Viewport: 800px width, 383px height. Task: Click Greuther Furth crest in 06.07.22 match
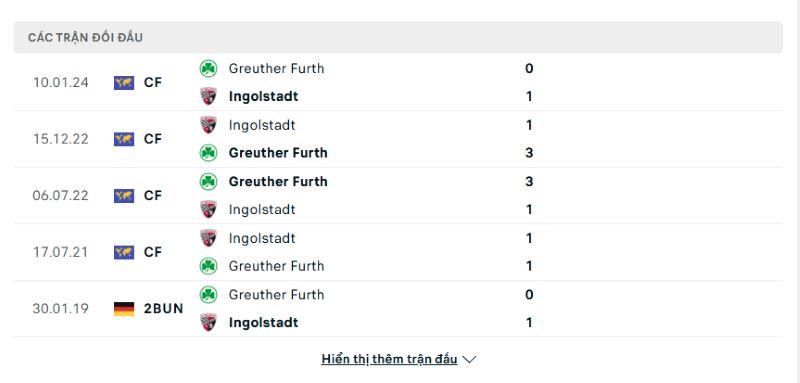[x=208, y=182]
